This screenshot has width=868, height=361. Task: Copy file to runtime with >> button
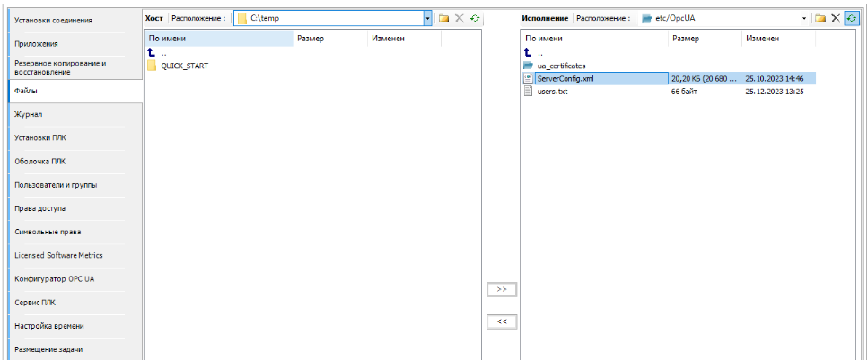pyautogui.click(x=502, y=290)
